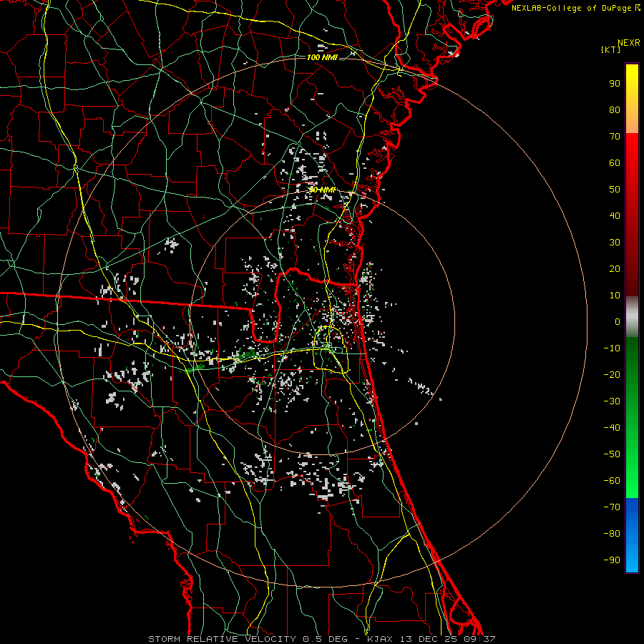Click the 13 DEC 25 date in the caption

click(428, 639)
